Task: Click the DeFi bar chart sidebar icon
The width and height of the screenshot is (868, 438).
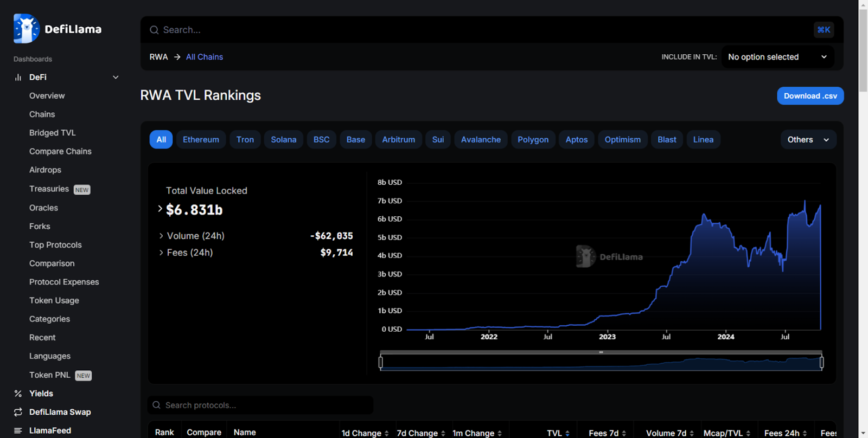Action: [18, 78]
